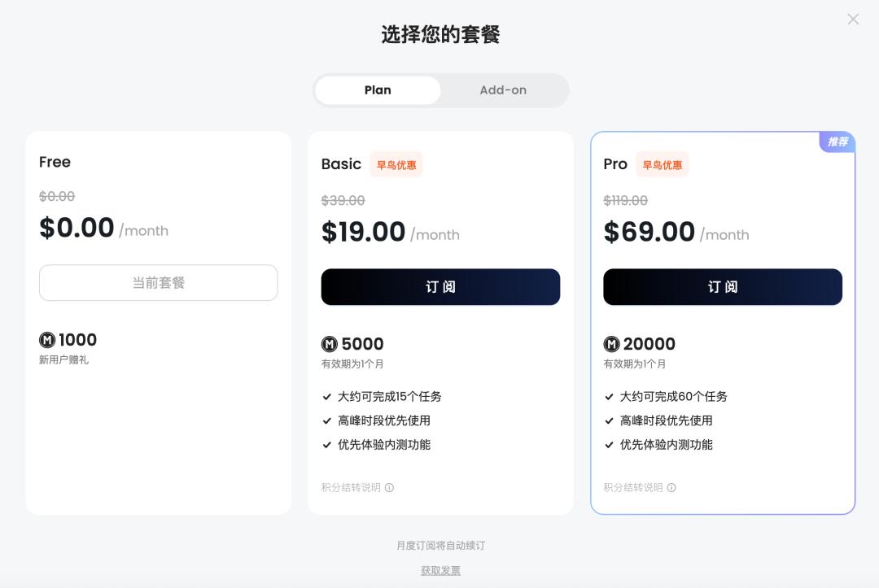This screenshot has width=879, height=588.
Task: Click the 推荐 ribbon on Pro card
Action: point(837,142)
